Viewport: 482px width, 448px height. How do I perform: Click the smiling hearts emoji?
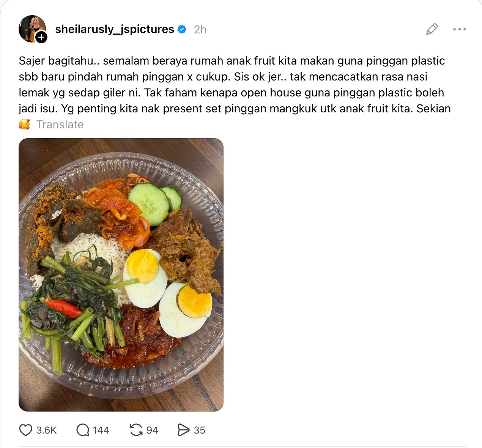tap(24, 125)
